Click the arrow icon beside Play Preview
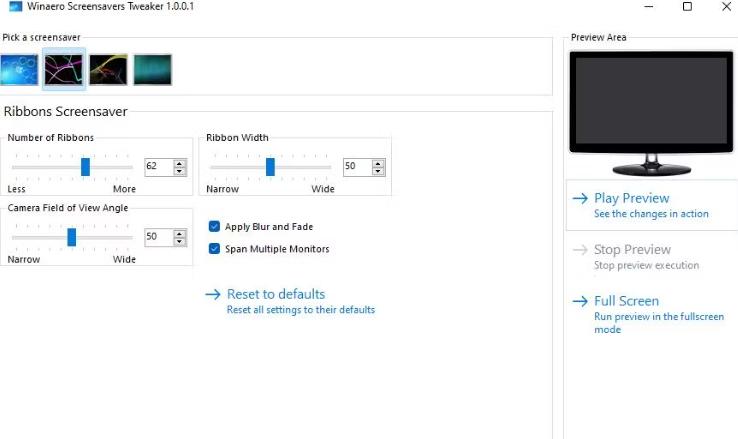The width and height of the screenshot is (738, 439). pos(580,198)
